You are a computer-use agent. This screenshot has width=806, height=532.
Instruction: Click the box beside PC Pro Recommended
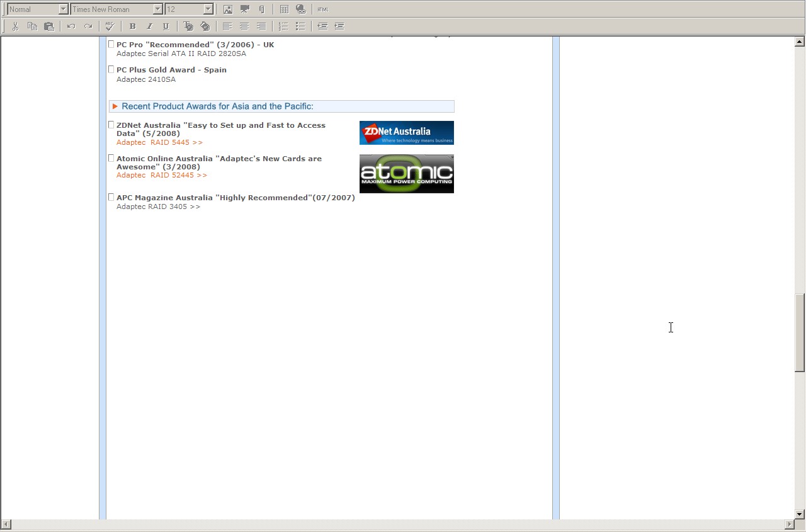(x=111, y=44)
